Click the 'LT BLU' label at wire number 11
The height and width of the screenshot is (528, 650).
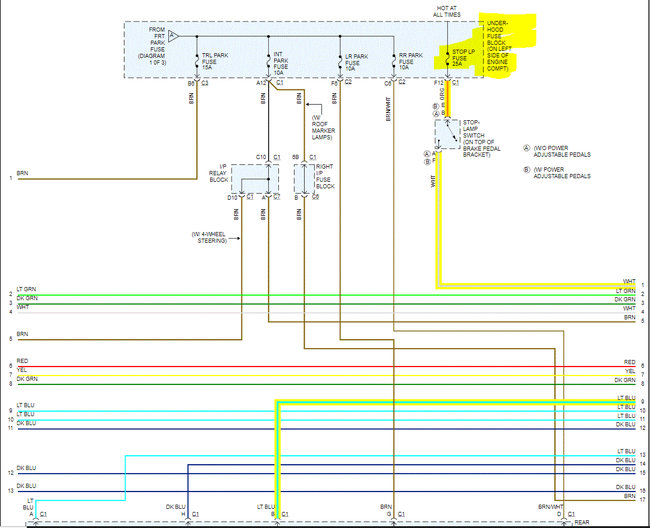pos(626,416)
